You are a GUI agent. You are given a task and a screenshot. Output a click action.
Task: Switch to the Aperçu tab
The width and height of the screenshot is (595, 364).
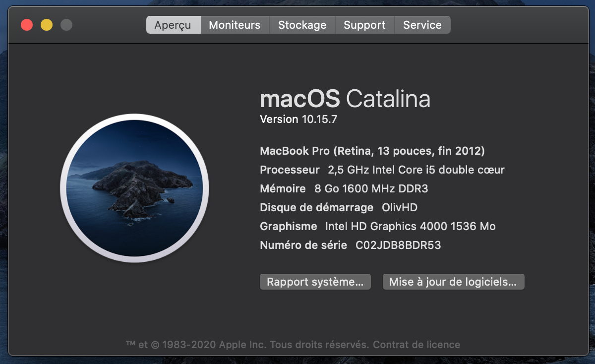pyautogui.click(x=173, y=25)
